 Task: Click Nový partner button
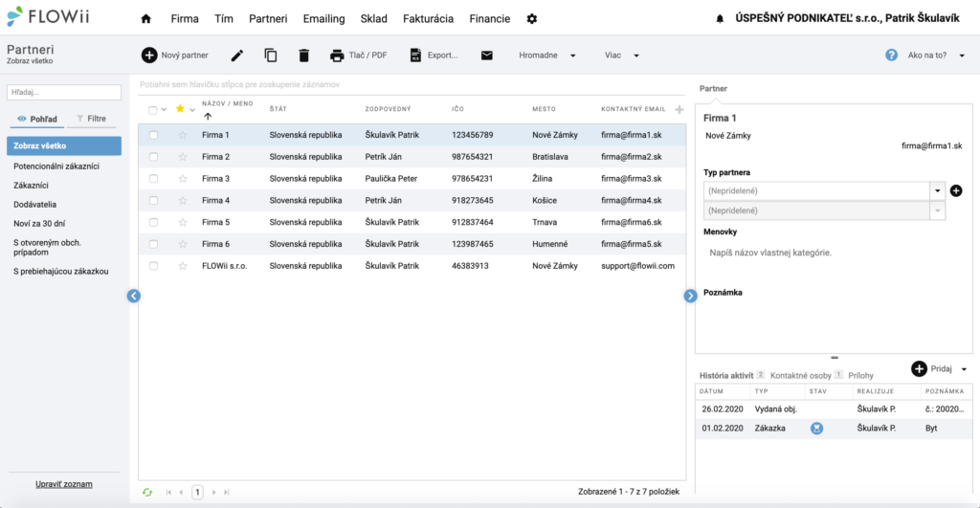tap(175, 55)
